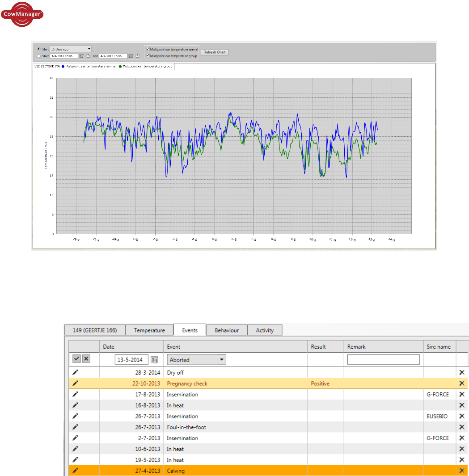Click green legend dot for group temperature

[x=120, y=67]
